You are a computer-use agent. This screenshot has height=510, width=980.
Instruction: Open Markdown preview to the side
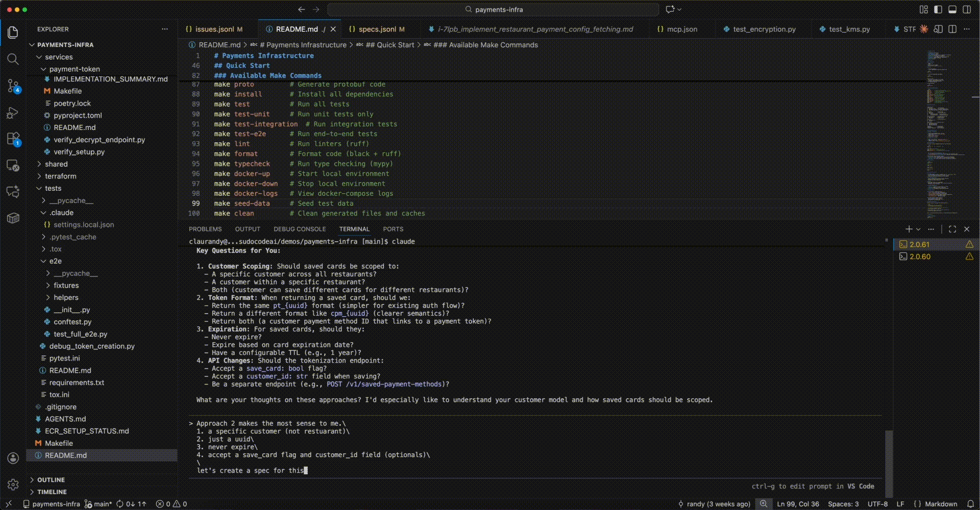point(938,29)
